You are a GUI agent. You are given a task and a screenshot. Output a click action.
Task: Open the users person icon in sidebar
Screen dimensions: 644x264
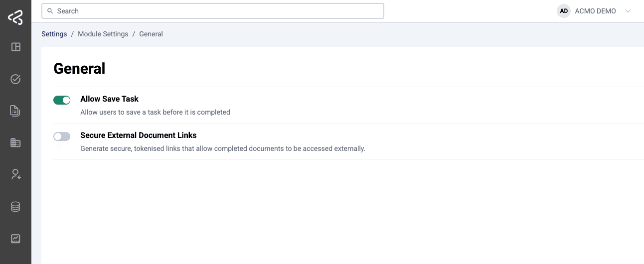pyautogui.click(x=15, y=174)
